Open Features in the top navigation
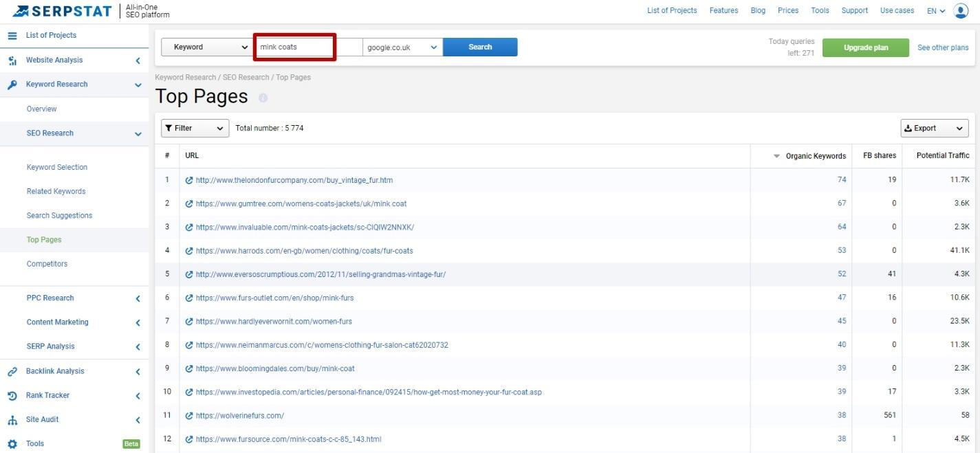The image size is (980, 453). [723, 10]
